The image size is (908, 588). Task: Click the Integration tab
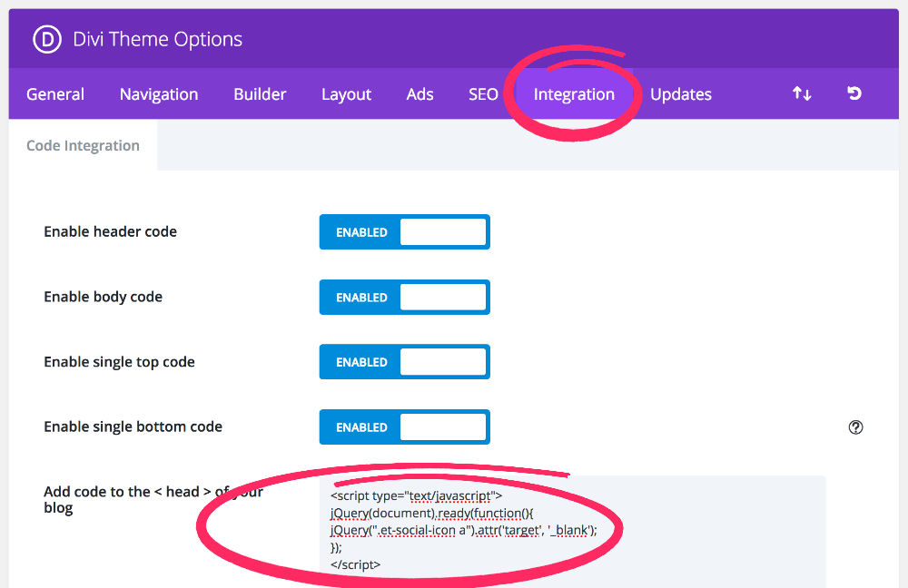574,94
